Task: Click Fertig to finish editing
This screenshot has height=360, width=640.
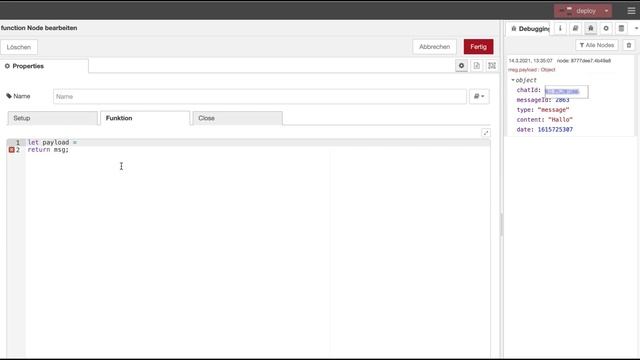Action: (478, 47)
